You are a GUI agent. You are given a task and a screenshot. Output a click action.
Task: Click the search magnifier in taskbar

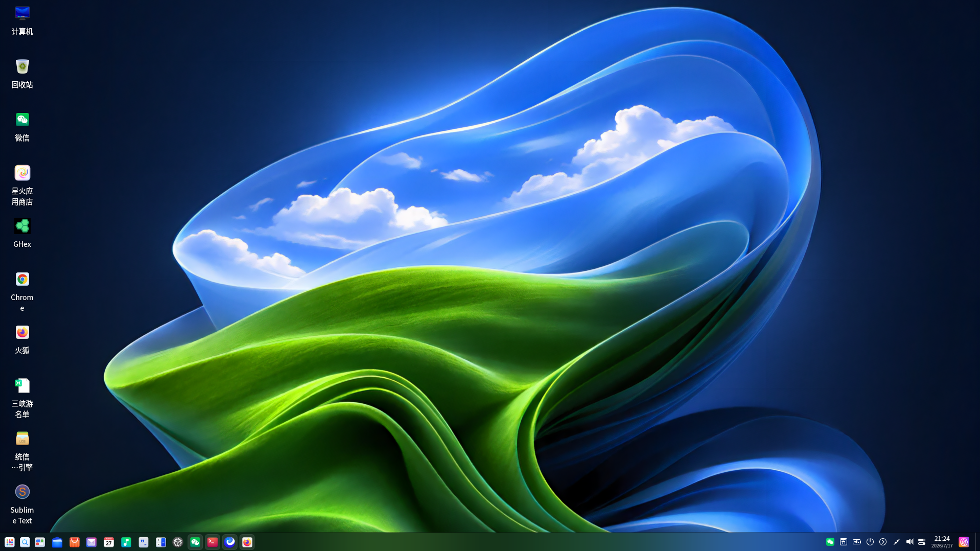(x=25, y=542)
